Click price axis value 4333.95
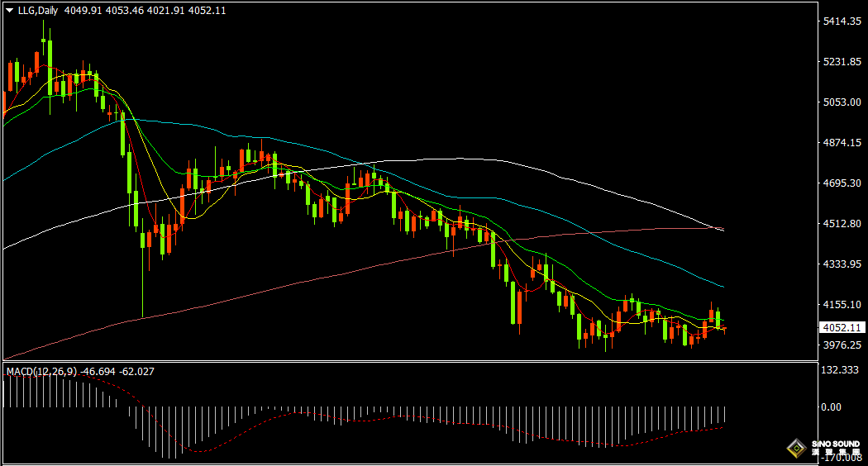This screenshot has width=868, height=466. [x=842, y=264]
